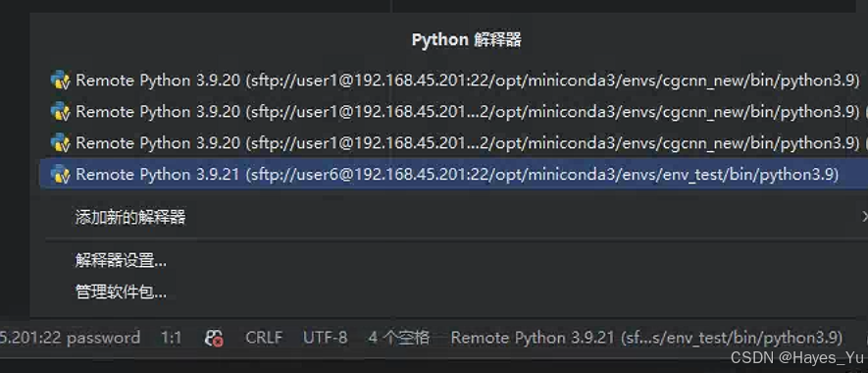Viewport: 868px width, 373px height.
Task: Click Python icon of the env_test interpreter
Action: 61,175
